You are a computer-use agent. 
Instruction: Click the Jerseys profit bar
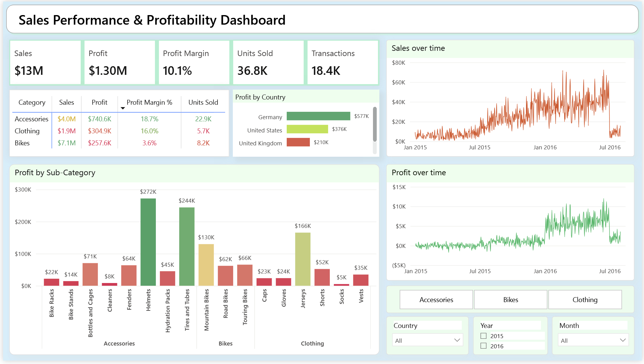pos(302,259)
